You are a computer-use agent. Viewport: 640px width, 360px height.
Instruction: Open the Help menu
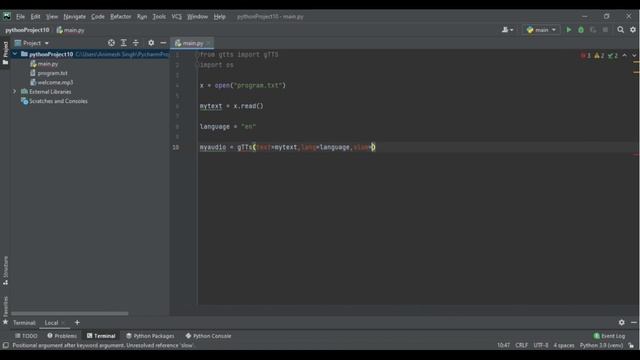tap(220, 16)
